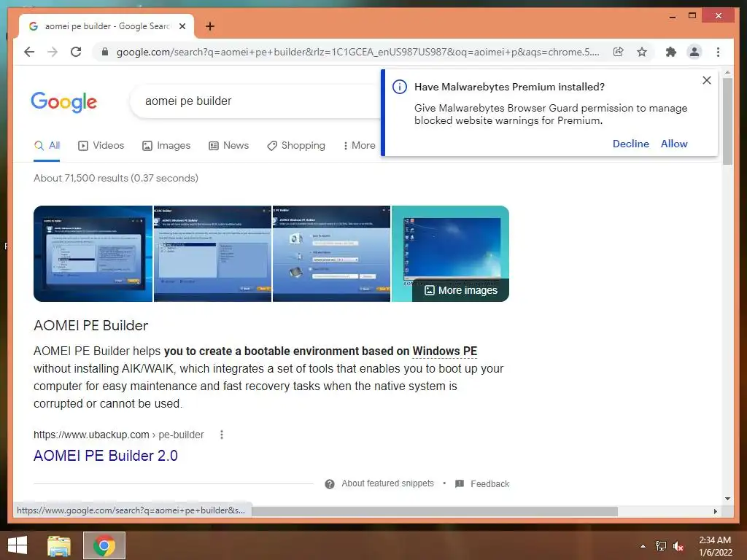The height and width of the screenshot is (560, 747).
Task: Expand the More search options menu
Action: 359,146
